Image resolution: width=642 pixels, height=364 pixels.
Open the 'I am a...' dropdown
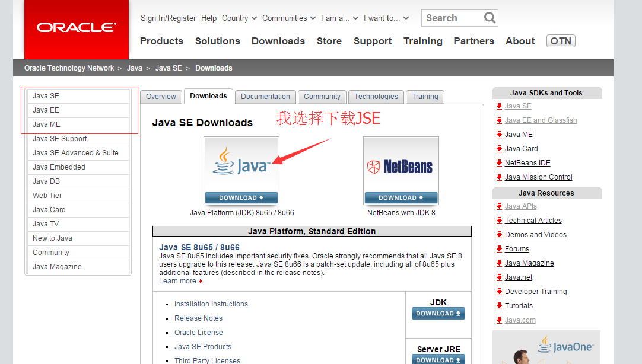[x=339, y=18]
